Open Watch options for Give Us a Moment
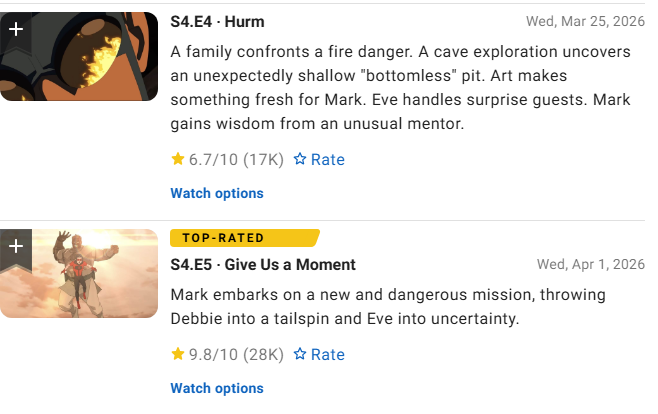Viewport: 658px width, 414px height. [x=217, y=388]
